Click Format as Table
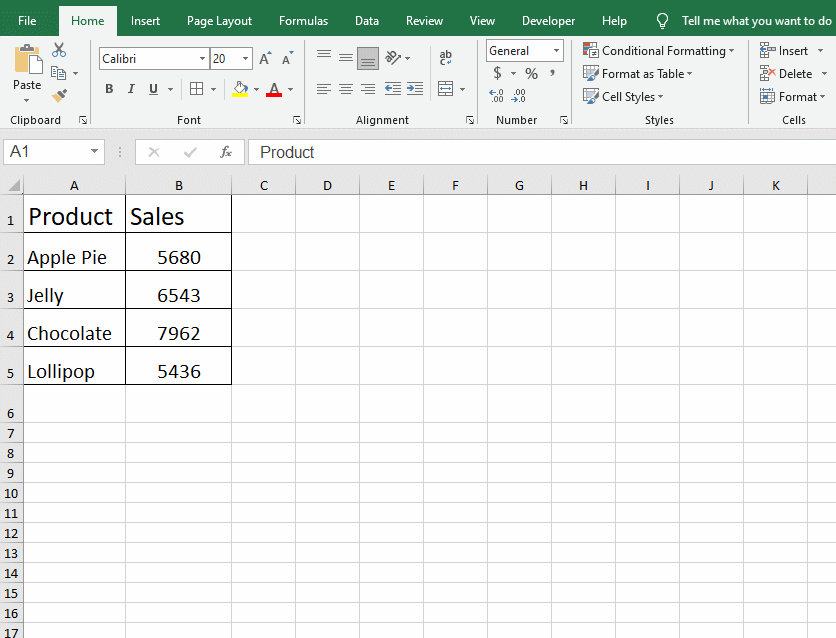This screenshot has width=836, height=638. coord(638,74)
